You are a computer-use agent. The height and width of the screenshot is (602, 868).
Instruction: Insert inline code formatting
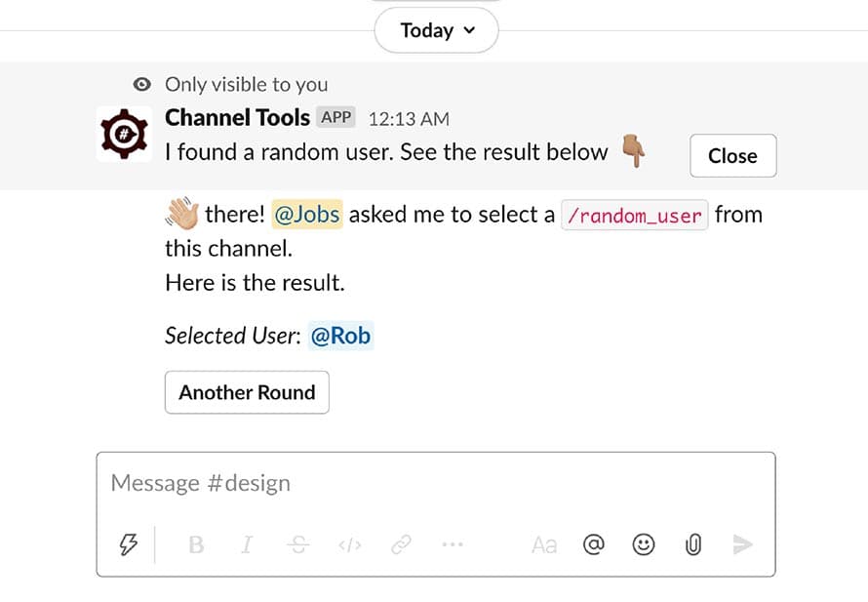pyautogui.click(x=350, y=545)
